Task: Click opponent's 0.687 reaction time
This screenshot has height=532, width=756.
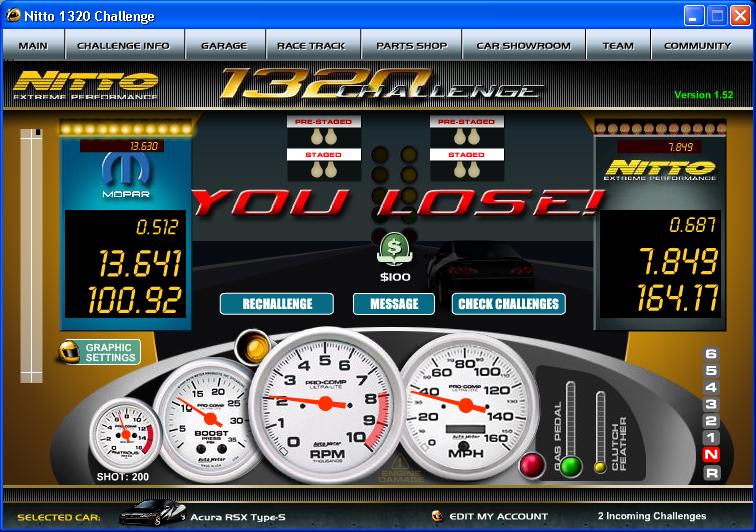Action: 692,225
